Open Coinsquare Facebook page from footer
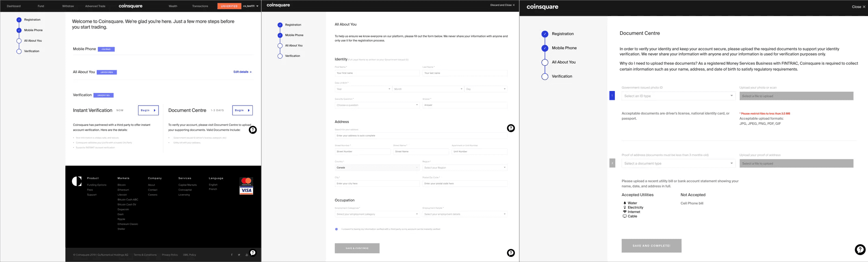The width and height of the screenshot is (868, 262). tap(232, 255)
